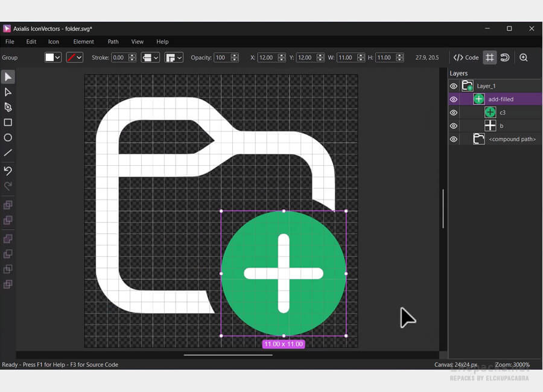Click the Opacity value field
543x392 pixels.
point(220,58)
